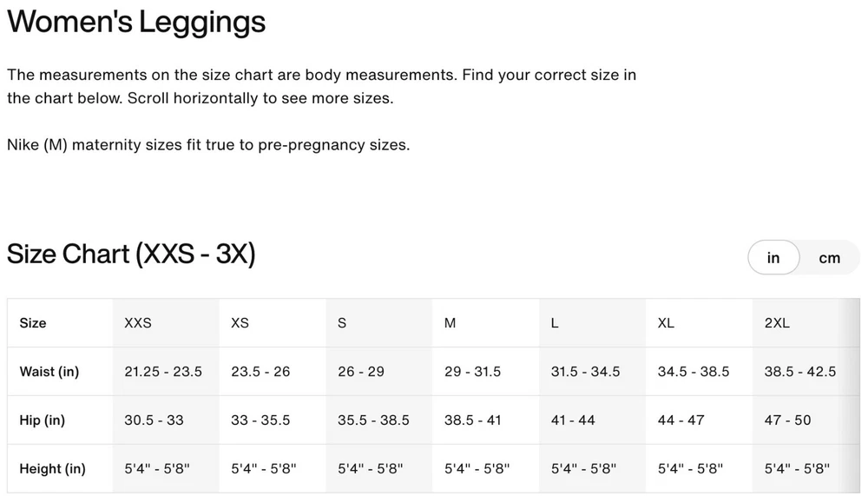Click the M waist value 29 - 31.5
The image size is (868, 496).
click(x=472, y=372)
